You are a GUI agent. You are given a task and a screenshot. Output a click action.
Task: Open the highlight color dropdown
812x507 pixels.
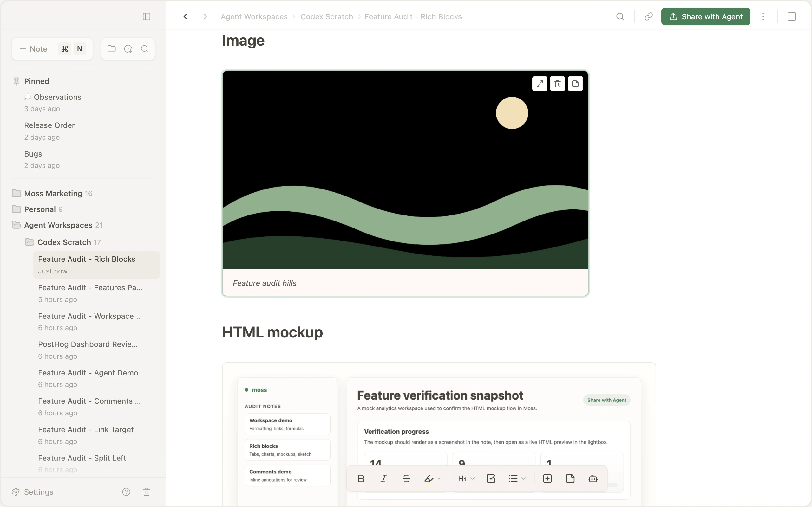coord(439,478)
